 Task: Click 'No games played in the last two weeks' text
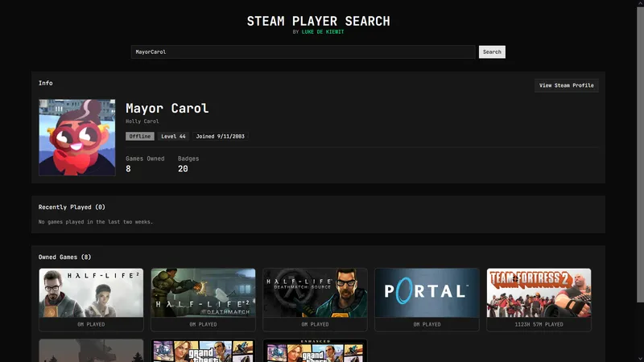[x=96, y=222]
